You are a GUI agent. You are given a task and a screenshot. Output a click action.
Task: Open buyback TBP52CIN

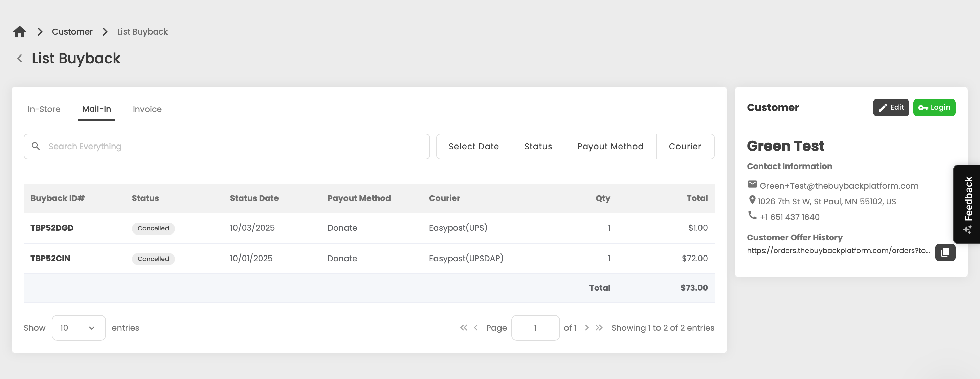[50, 259]
